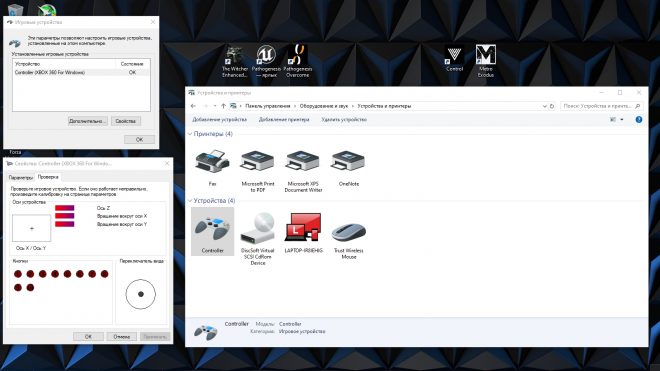The image size is (660, 371).
Task: Click Добавление устройства in the toolbar
Action: pos(219,120)
